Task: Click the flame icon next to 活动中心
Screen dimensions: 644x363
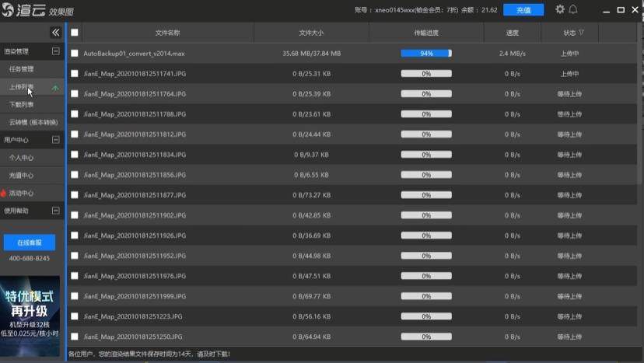Action: click(4, 193)
